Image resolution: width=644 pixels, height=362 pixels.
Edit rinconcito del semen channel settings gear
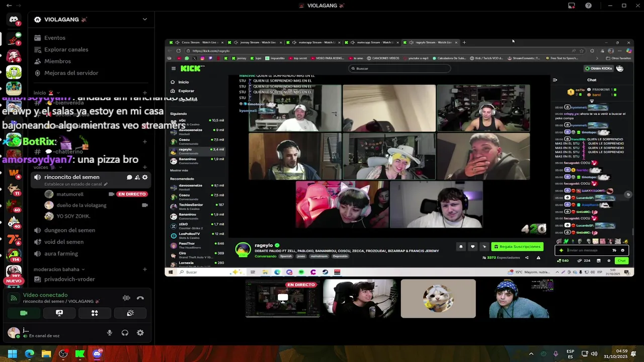145,177
